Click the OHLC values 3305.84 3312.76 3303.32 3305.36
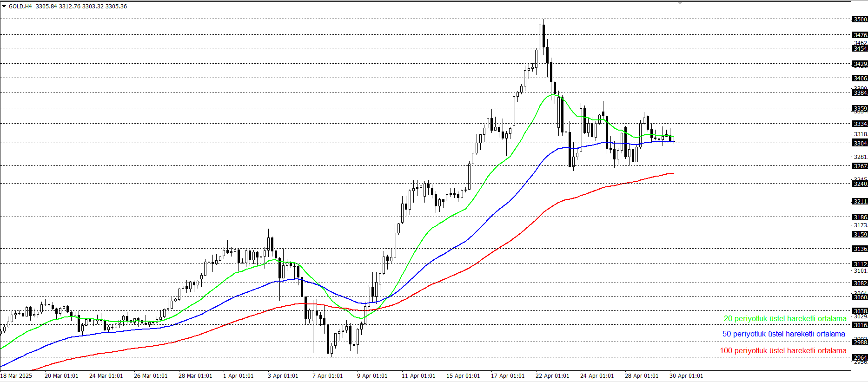The width and height of the screenshot is (868, 382). point(81,7)
